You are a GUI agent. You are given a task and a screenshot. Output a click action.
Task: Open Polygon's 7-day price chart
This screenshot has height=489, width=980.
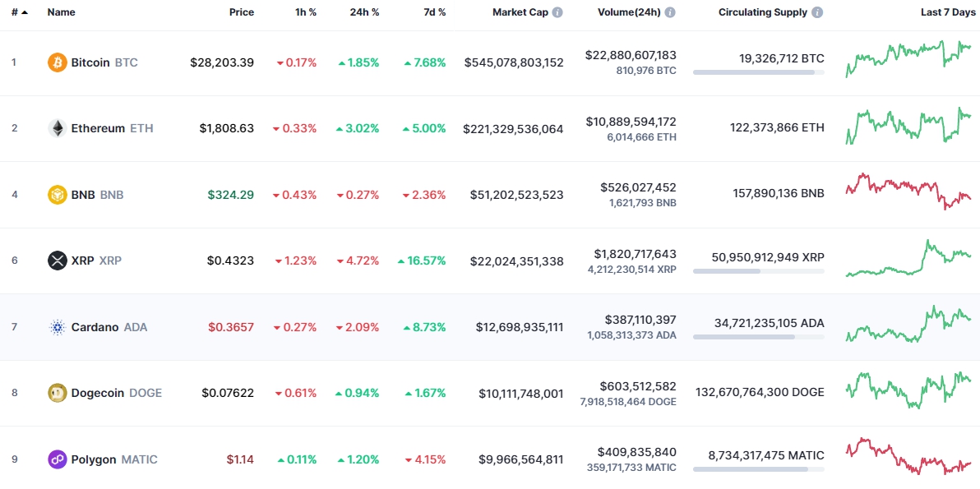click(908, 456)
